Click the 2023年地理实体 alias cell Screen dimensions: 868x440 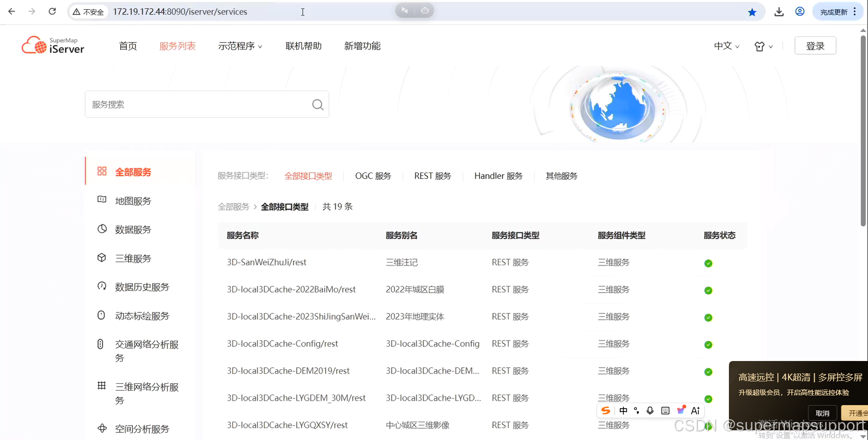(x=415, y=316)
